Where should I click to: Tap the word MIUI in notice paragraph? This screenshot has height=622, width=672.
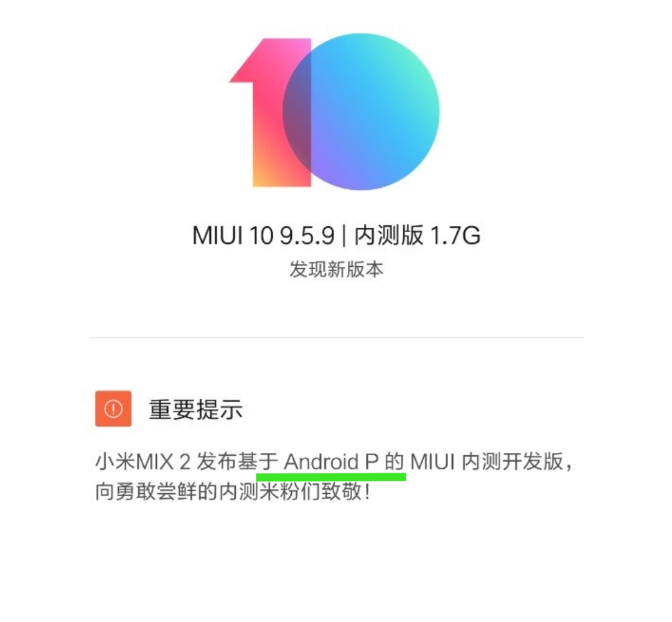(x=432, y=462)
